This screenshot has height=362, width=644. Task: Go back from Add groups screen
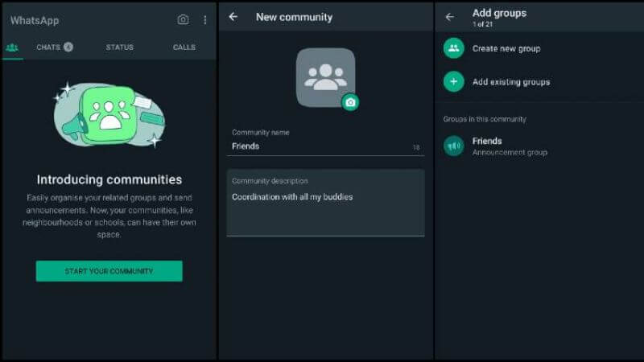450,17
